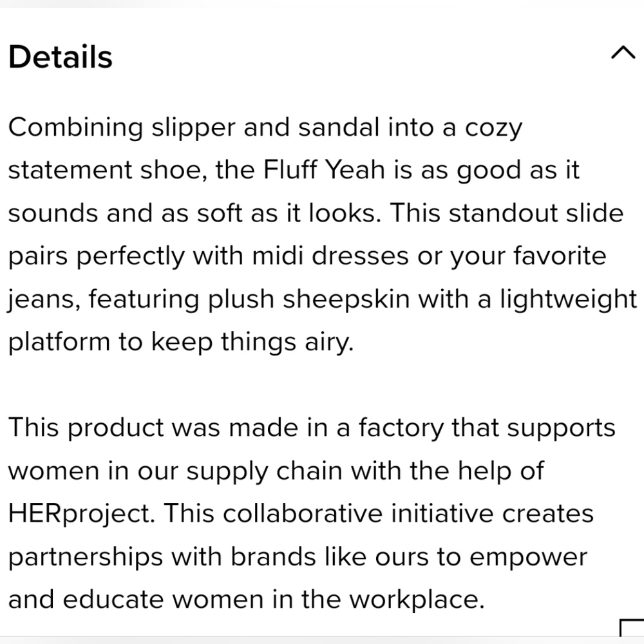
Task: Hide the Details description via the chevron
Action: (622, 53)
